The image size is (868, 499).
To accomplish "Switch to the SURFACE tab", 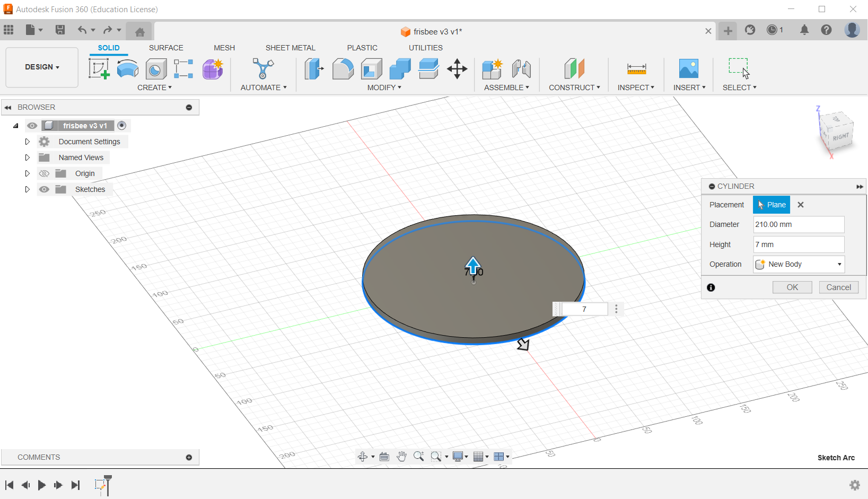I will click(166, 48).
